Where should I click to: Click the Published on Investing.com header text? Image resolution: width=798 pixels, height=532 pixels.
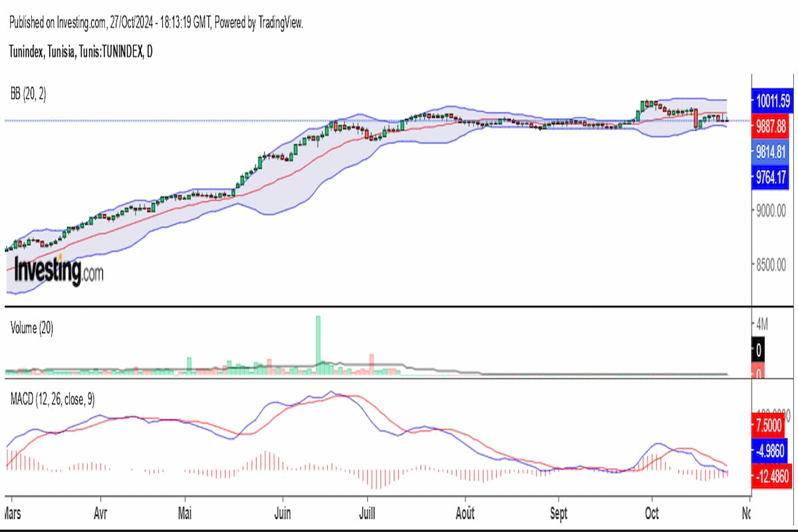156,23
